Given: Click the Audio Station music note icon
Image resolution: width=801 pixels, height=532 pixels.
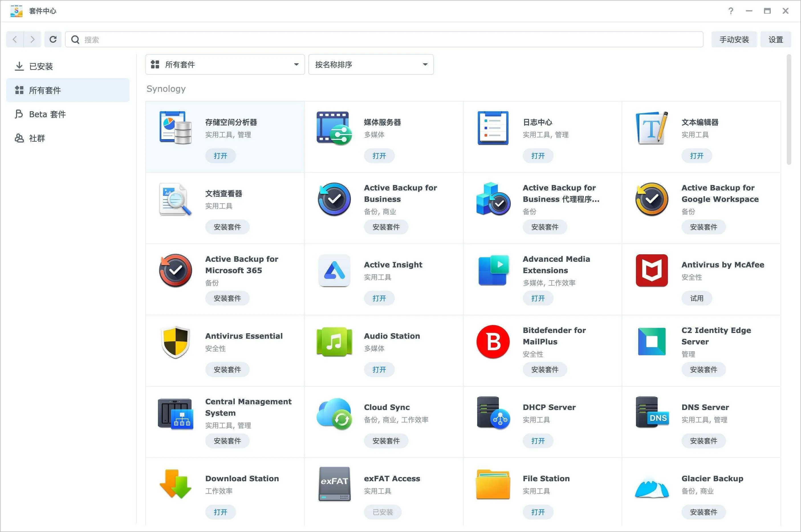Looking at the screenshot, I should [334, 342].
